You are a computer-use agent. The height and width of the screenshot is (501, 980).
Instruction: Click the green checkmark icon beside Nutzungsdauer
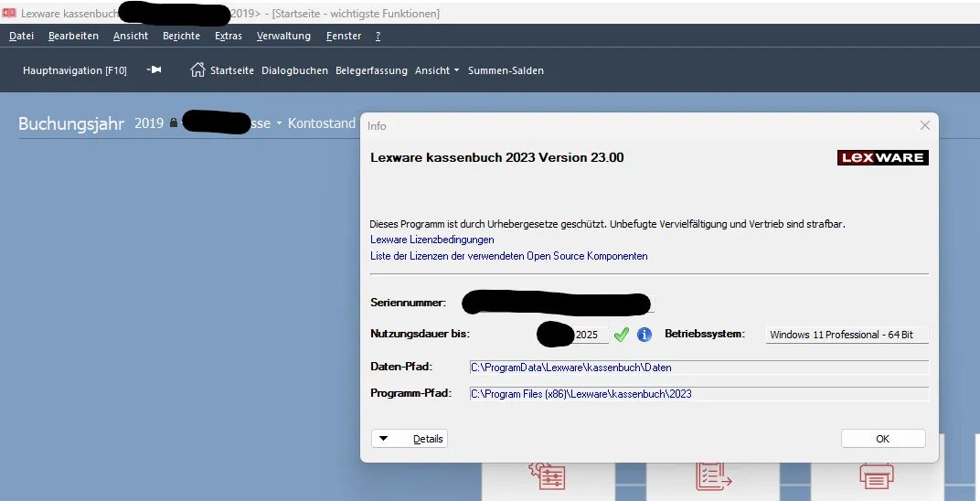(621, 335)
